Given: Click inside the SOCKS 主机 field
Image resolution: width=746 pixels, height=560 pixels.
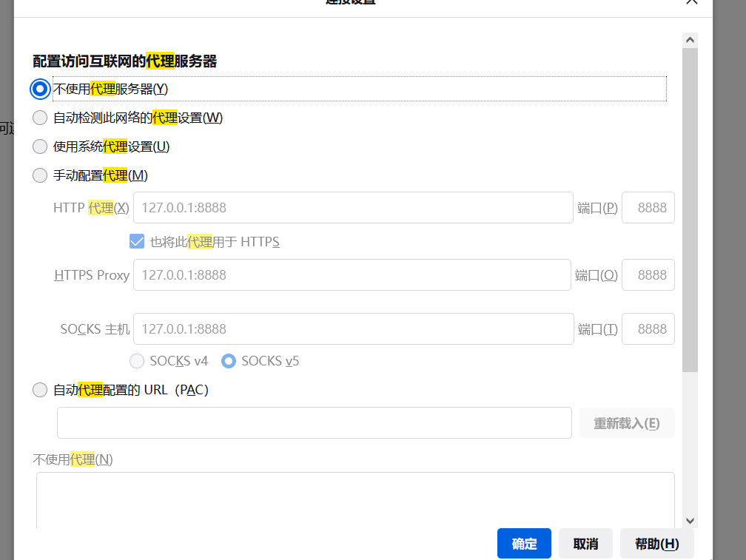Looking at the screenshot, I should pyautogui.click(x=352, y=328).
